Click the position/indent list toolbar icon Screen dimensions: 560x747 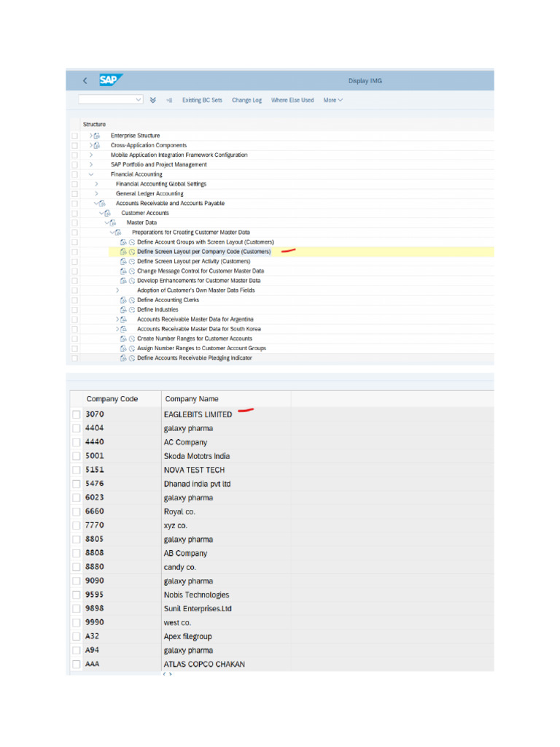coord(169,100)
